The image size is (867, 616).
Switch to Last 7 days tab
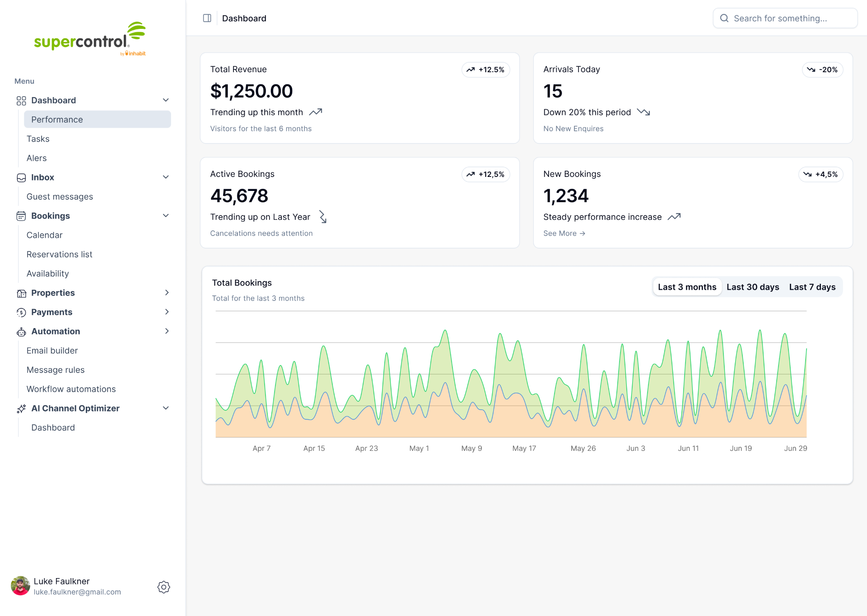pyautogui.click(x=812, y=287)
